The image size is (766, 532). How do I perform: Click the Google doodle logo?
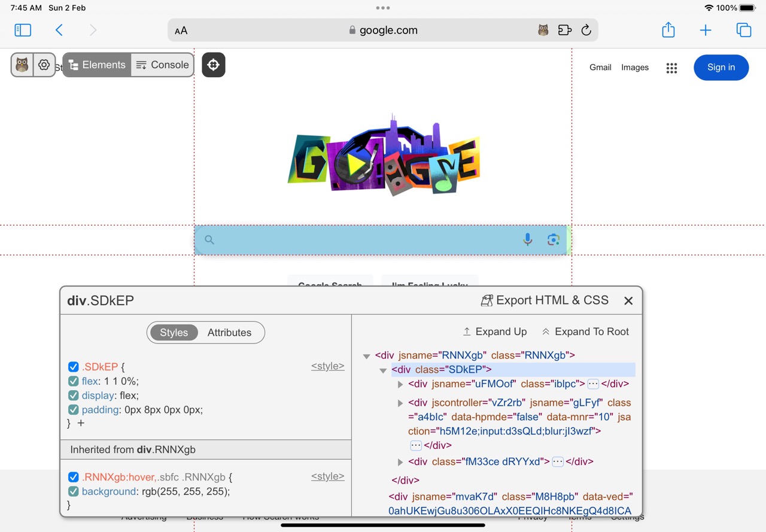pos(383,154)
